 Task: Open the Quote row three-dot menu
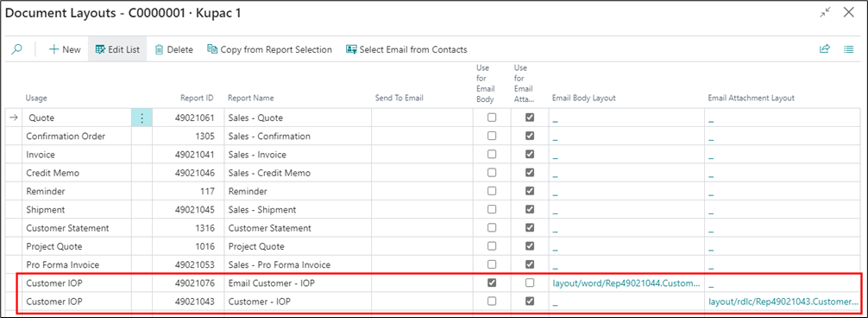tap(142, 118)
